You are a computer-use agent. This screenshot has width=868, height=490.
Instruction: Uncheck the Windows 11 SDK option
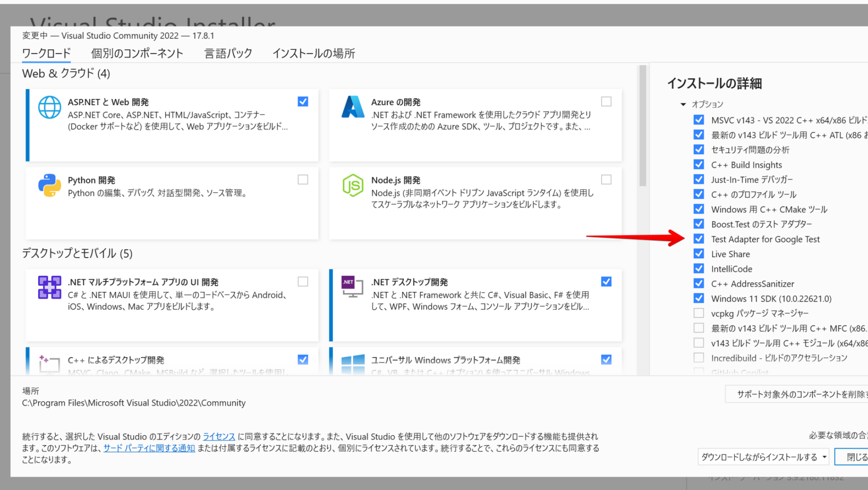698,298
